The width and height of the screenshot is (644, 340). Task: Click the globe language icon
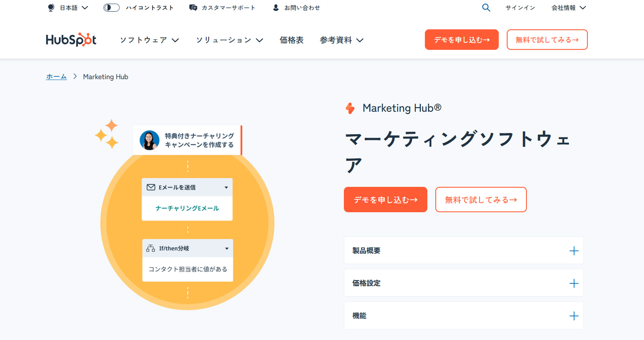coord(51,8)
